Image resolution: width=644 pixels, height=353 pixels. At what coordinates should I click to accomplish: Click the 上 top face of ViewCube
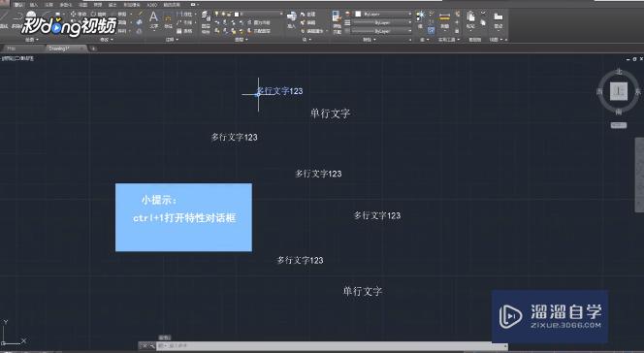click(619, 91)
